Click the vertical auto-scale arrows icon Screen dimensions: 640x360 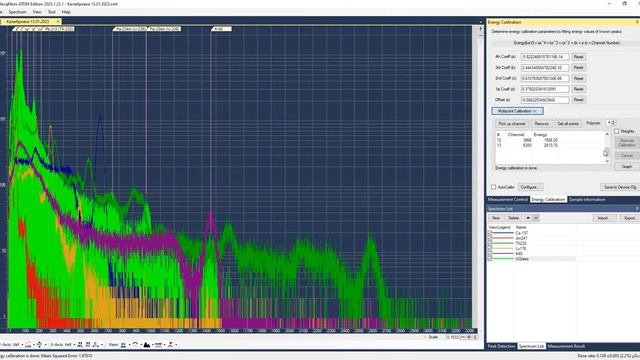click(39, 345)
